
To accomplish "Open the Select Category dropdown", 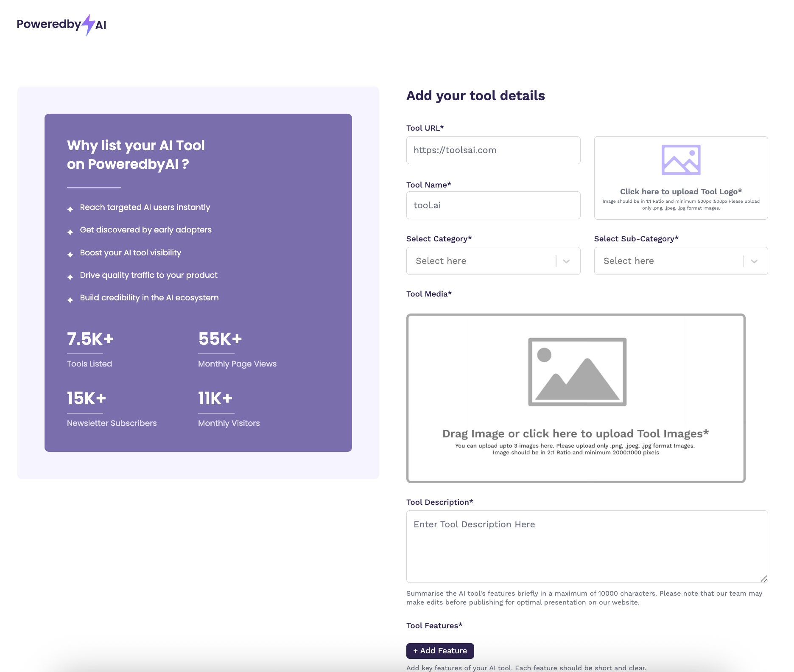I will pos(493,261).
